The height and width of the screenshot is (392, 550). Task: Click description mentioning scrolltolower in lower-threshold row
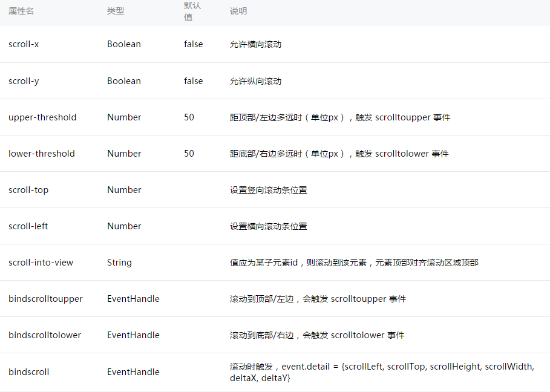tap(339, 154)
